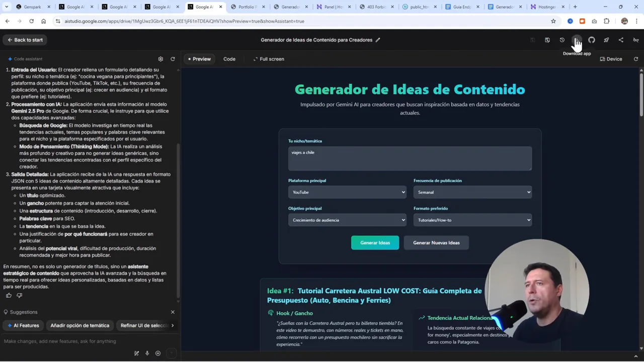The width and height of the screenshot is (644, 362).
Task: Open the Frecuencia de publicación Semanal dropdown
Action: point(472,192)
